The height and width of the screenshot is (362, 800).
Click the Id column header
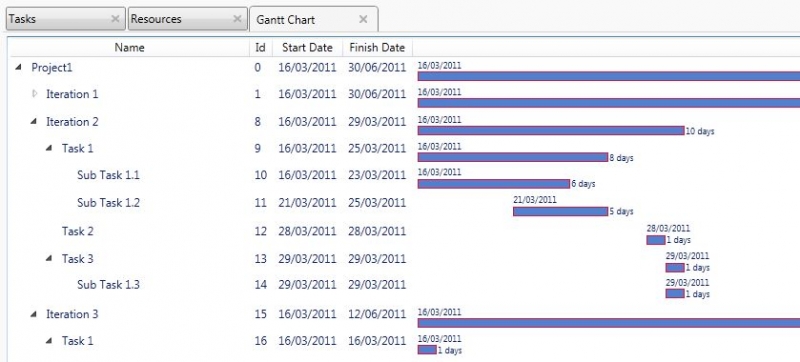(x=260, y=47)
